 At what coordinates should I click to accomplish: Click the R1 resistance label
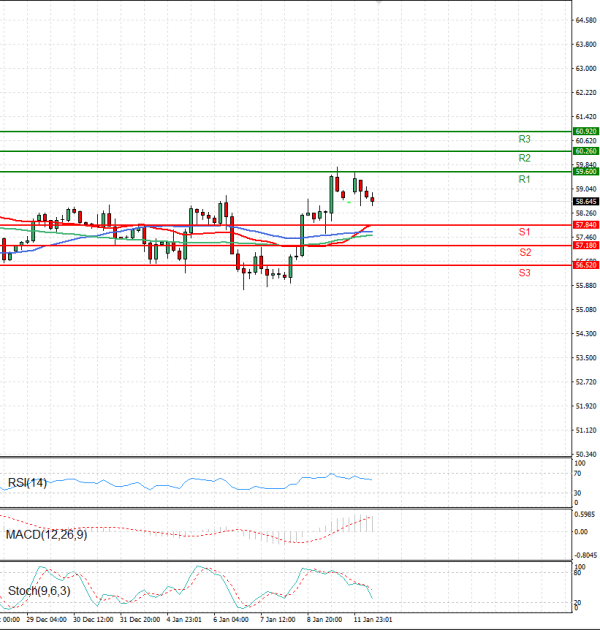coord(524,179)
